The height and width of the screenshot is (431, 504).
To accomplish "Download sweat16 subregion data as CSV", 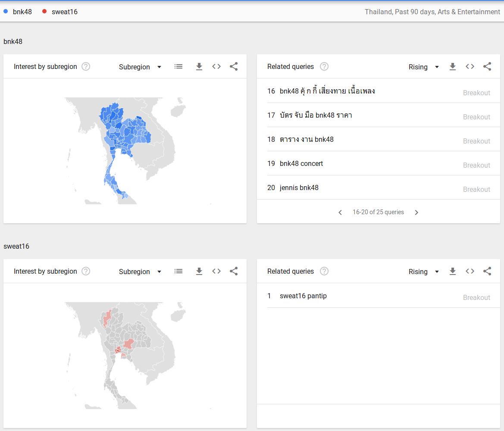I will click(199, 271).
